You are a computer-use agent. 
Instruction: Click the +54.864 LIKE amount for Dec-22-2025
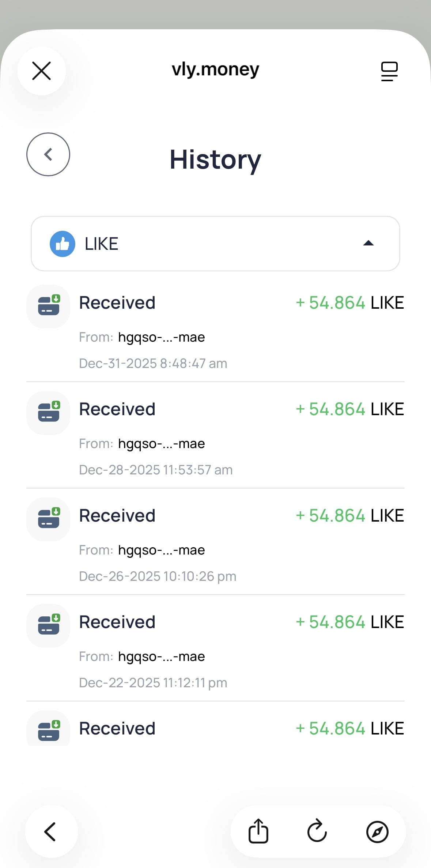[x=349, y=622]
